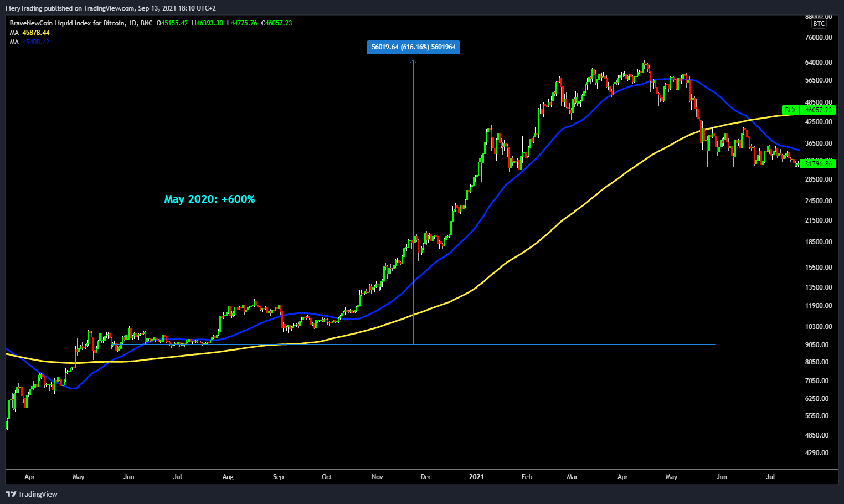The image size is (844, 504).
Task: Click the Nov label on the time axis
Action: point(377,477)
